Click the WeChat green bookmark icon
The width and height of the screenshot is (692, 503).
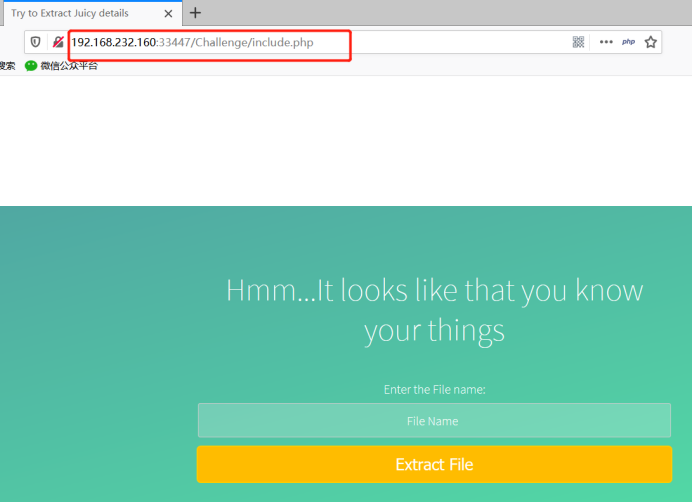31,66
